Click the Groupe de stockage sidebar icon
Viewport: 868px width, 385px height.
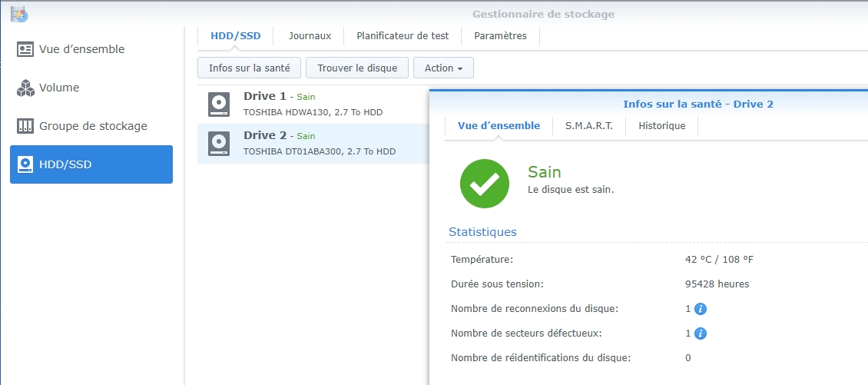pyautogui.click(x=25, y=126)
